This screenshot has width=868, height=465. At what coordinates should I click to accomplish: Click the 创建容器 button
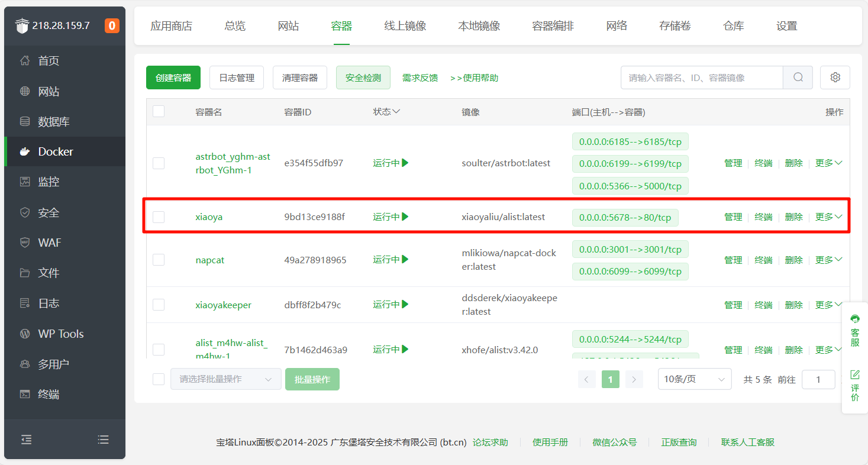tap(173, 77)
